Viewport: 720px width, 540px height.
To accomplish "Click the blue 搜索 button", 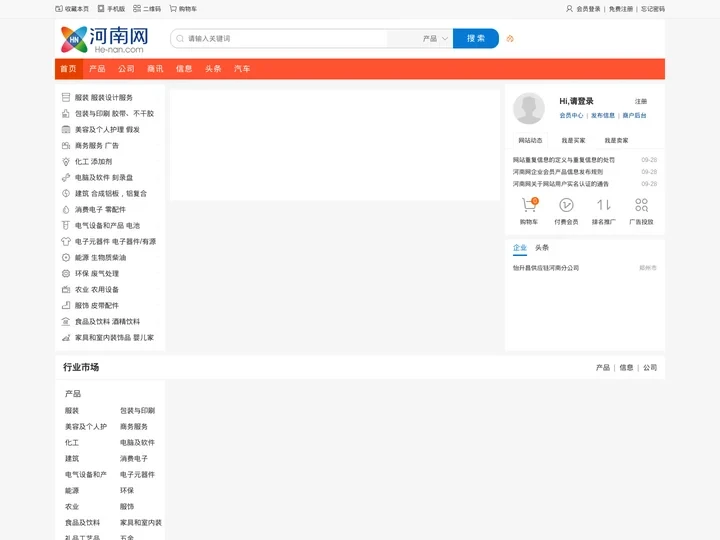I will coord(476,39).
